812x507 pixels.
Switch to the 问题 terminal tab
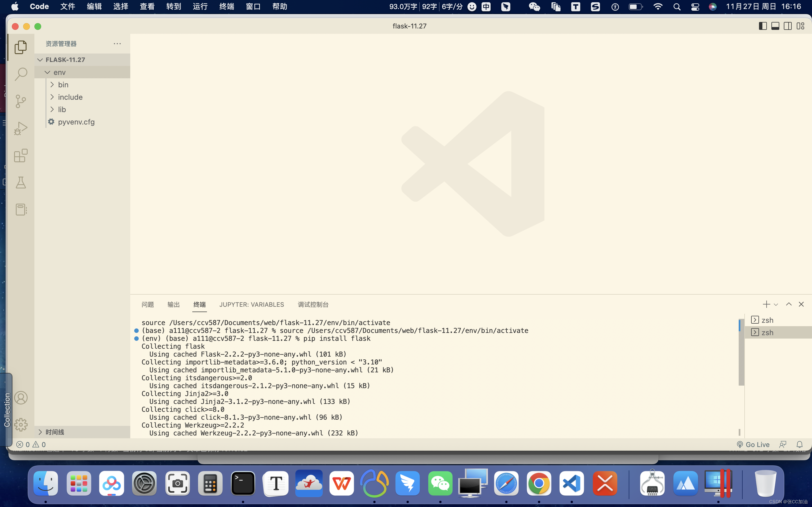click(x=147, y=304)
